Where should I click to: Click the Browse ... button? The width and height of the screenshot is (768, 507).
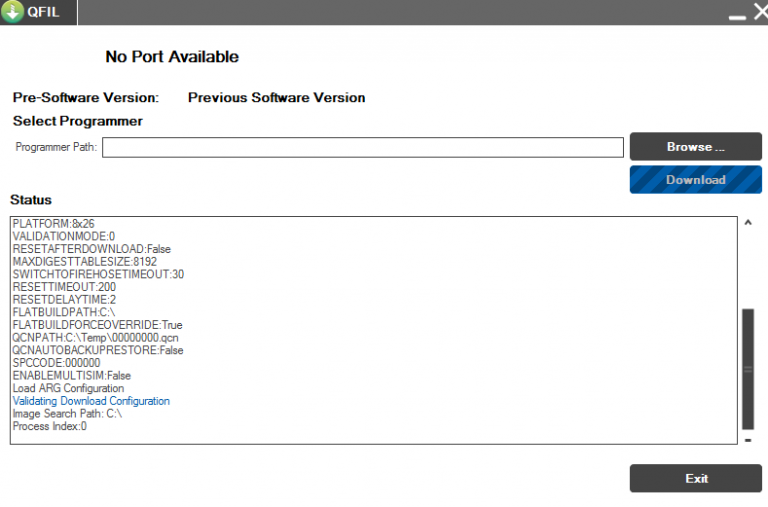pos(695,147)
